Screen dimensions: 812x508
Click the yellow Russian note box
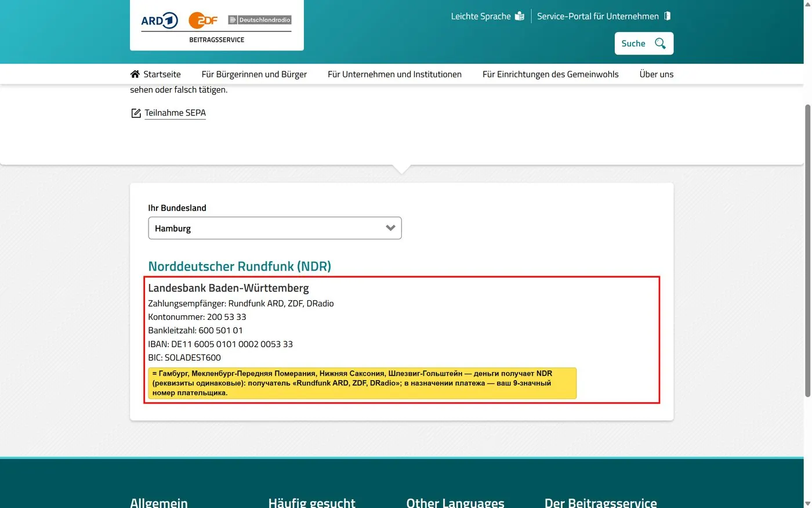click(x=362, y=383)
